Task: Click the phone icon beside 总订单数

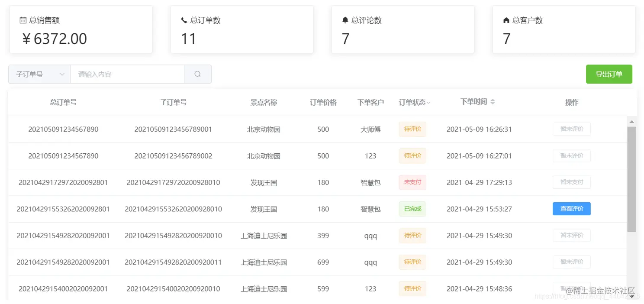Action: click(x=184, y=20)
